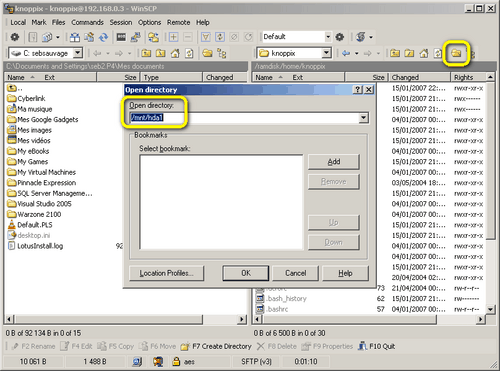
Task: Go to local parent directory icon
Action: [146, 53]
